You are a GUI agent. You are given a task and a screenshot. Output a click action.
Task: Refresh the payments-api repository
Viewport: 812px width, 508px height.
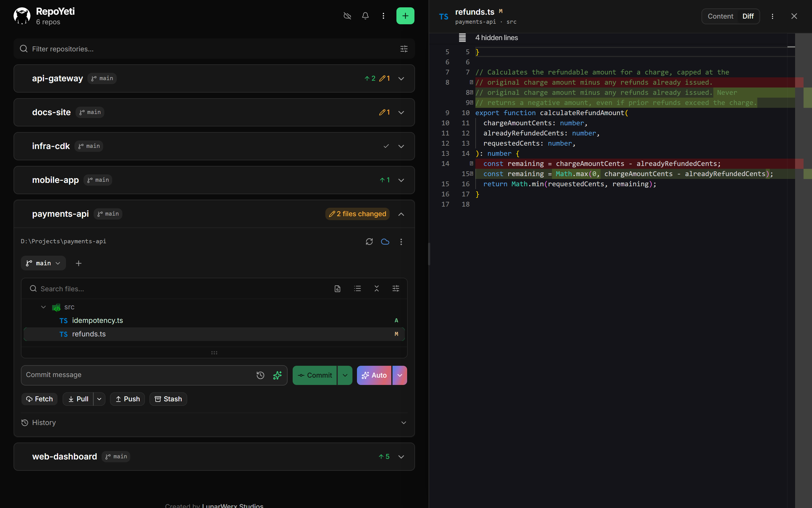coord(369,242)
